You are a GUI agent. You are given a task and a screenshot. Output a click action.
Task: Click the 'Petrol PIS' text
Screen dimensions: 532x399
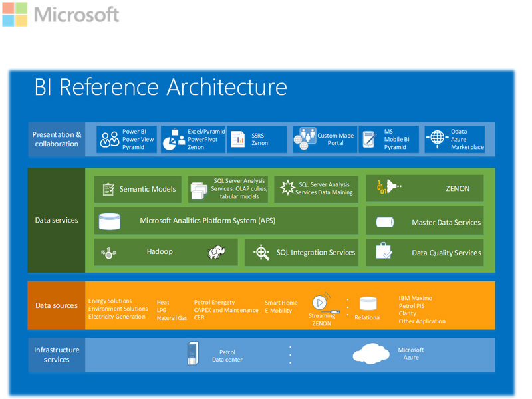[x=411, y=306]
